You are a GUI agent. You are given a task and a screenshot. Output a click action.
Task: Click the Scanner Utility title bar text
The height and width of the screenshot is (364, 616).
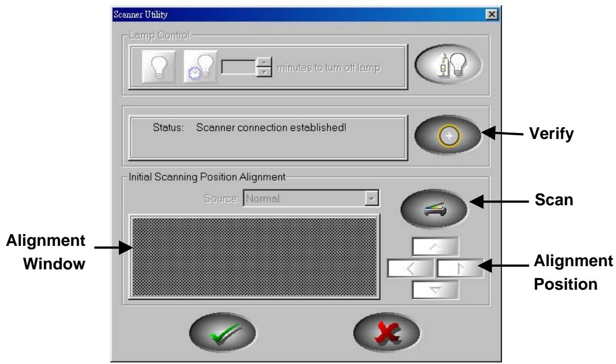[x=141, y=14]
